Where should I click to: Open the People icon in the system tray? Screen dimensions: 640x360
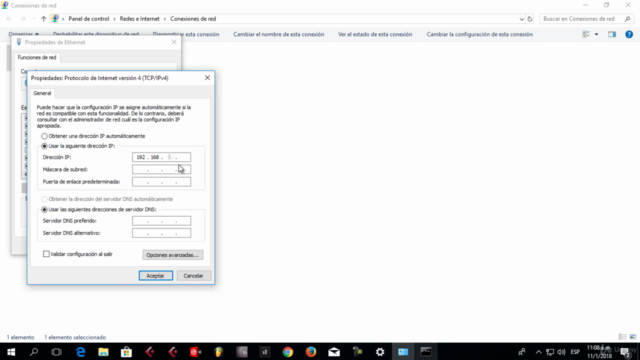[x=522, y=352]
